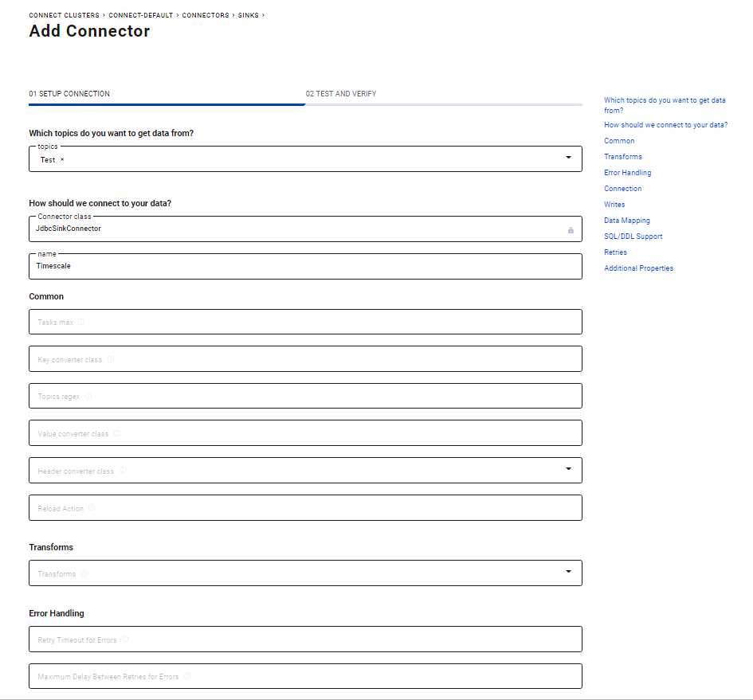Image resolution: width=753 pixels, height=700 pixels.
Task: Click info icon next to Header converter class
Action: pyautogui.click(x=123, y=471)
